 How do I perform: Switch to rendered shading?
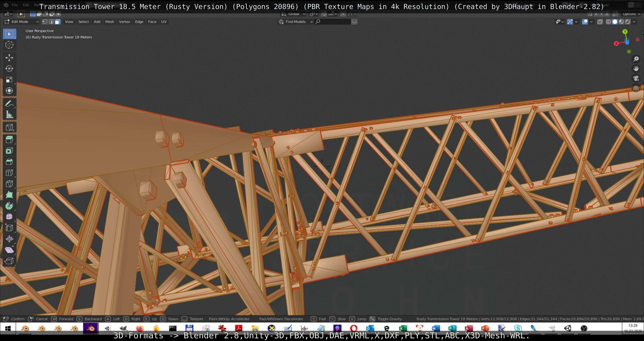point(628,22)
